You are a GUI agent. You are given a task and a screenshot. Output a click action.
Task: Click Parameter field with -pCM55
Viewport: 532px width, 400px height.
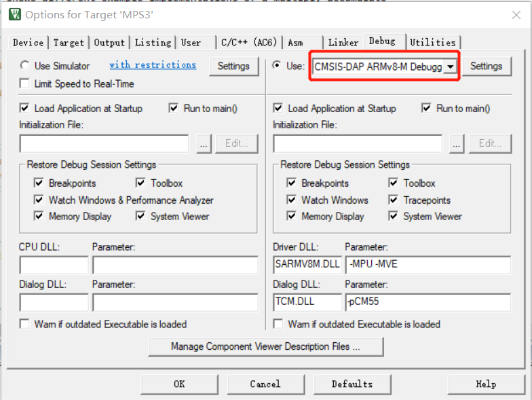pos(428,302)
